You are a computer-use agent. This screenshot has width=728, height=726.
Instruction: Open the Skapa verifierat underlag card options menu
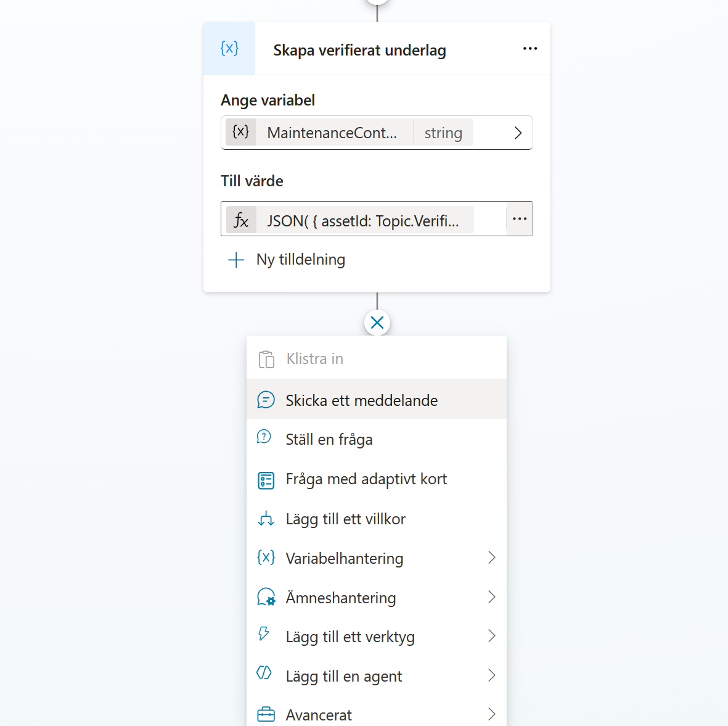point(530,48)
